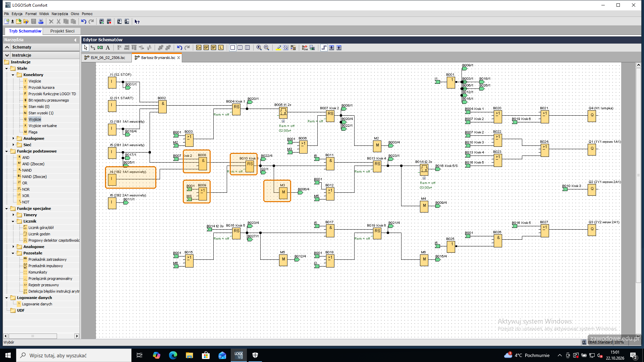Download program PC to LOGO icon
Screen dimensions: 644x362
[x=119, y=21]
